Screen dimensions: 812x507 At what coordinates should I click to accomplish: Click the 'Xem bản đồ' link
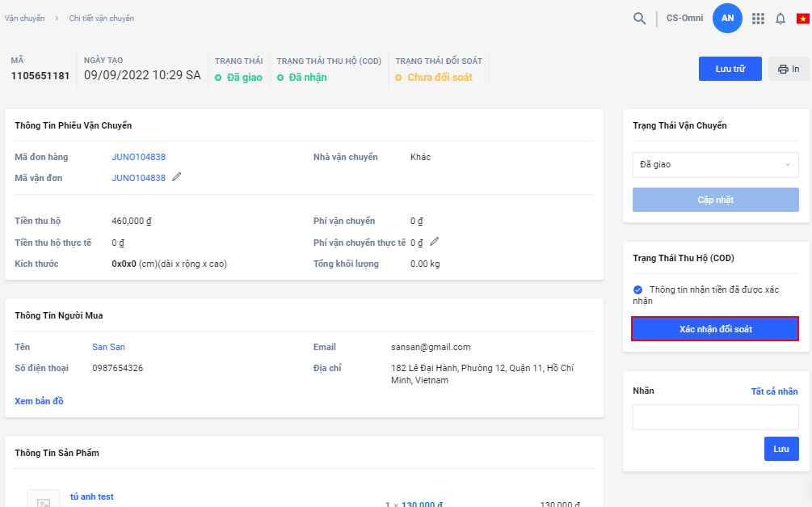click(39, 401)
